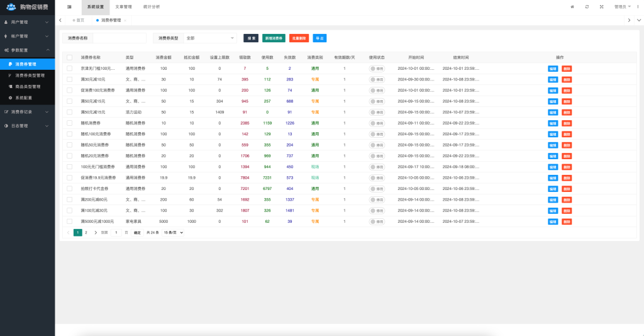Click the green 新增消费券 button

pos(274,38)
